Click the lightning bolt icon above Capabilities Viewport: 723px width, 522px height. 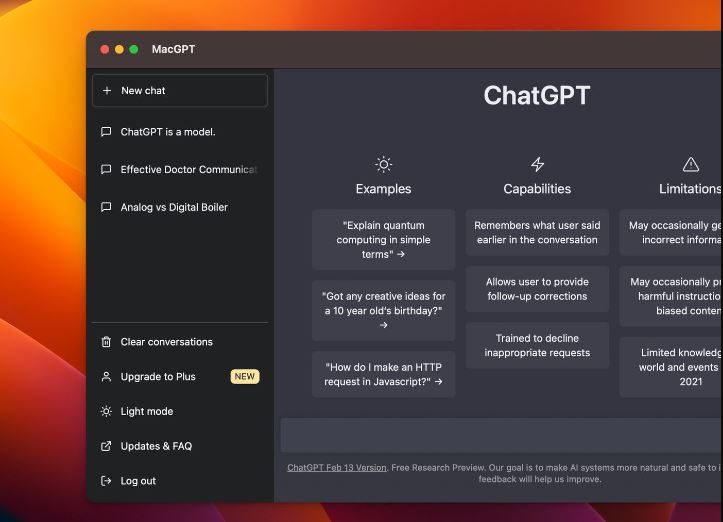pyautogui.click(x=537, y=164)
